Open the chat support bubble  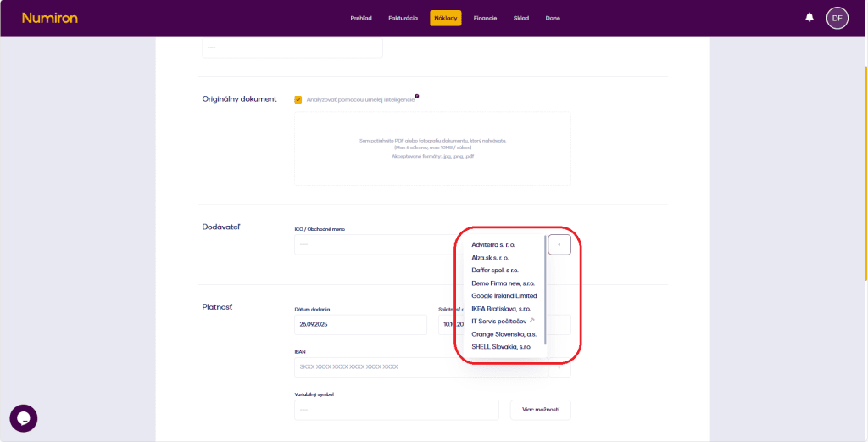pyautogui.click(x=24, y=418)
